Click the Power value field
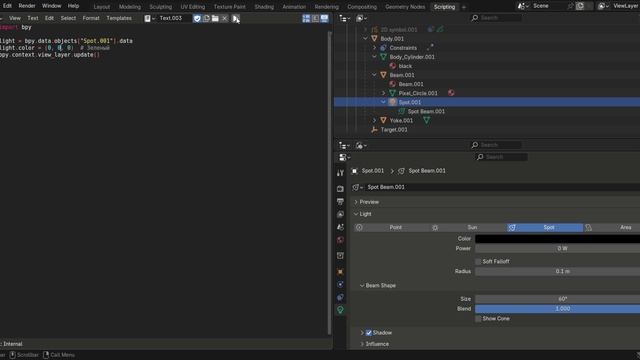The image size is (640, 360). [558, 249]
